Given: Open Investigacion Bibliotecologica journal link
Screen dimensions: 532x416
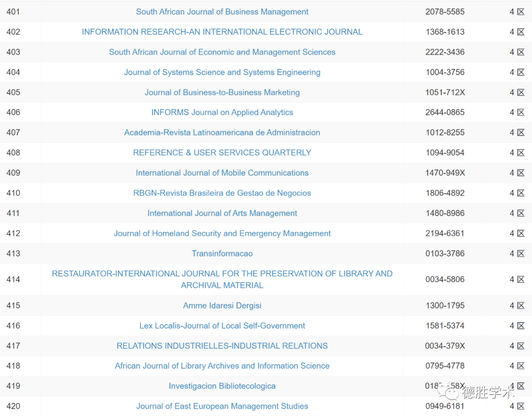Looking at the screenshot, I should click(222, 386).
